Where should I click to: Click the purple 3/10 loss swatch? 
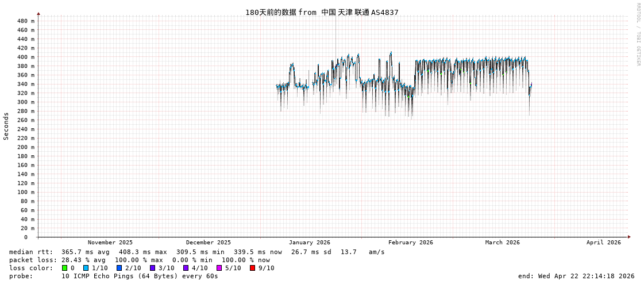152,268
